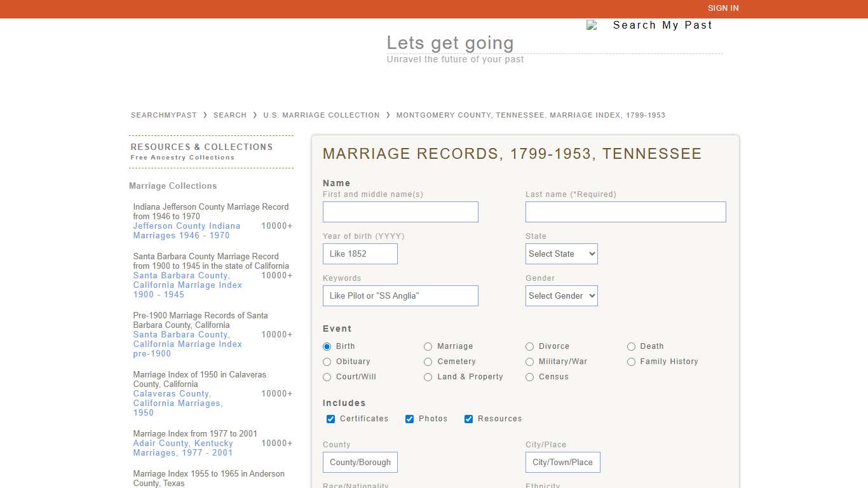This screenshot has width=868, height=488.
Task: Click the County/Borough input box
Action: [360, 462]
